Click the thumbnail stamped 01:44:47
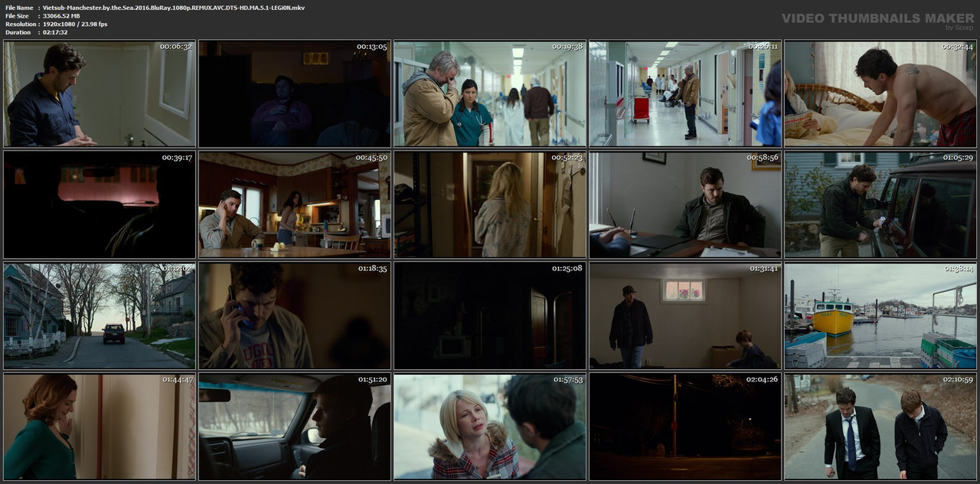The image size is (980, 484). pyautogui.click(x=100, y=427)
